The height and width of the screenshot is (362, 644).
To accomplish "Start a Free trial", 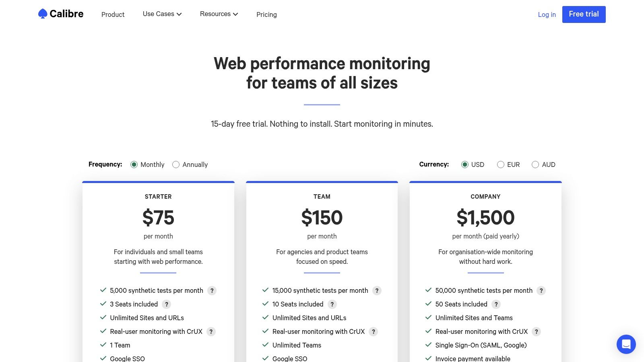I will click(x=584, y=14).
